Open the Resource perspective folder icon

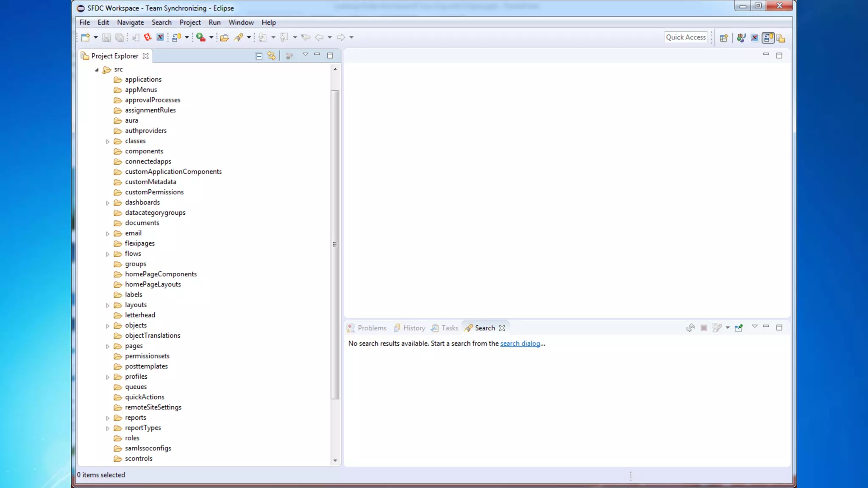coord(781,38)
